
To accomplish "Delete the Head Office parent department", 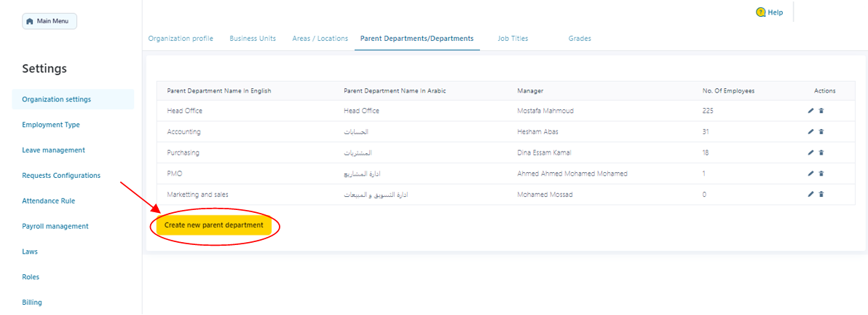I will (821, 111).
